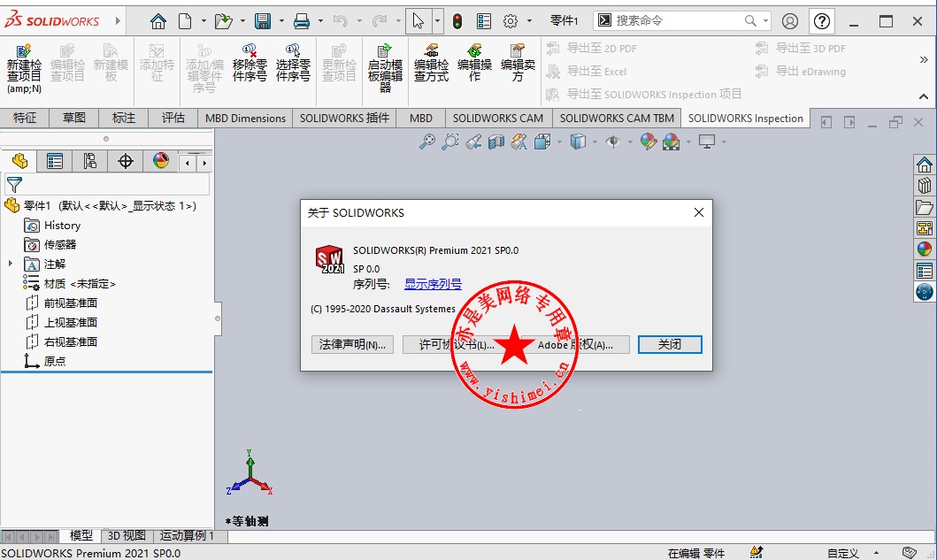Open the search command dropdown arrow

[765, 21]
